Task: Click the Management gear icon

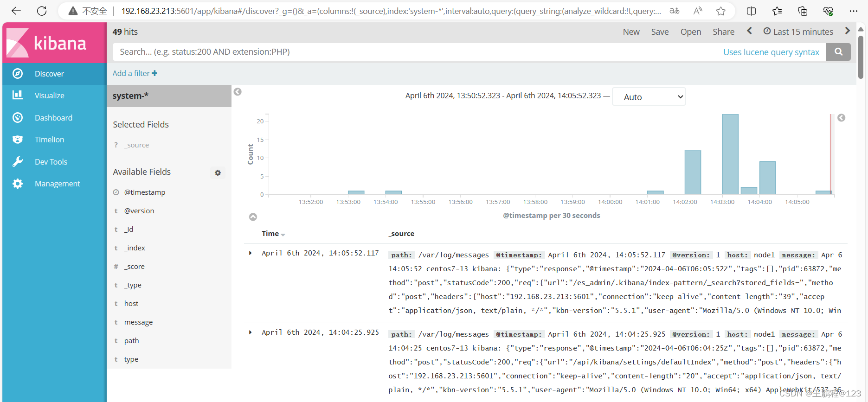Action: [18, 184]
